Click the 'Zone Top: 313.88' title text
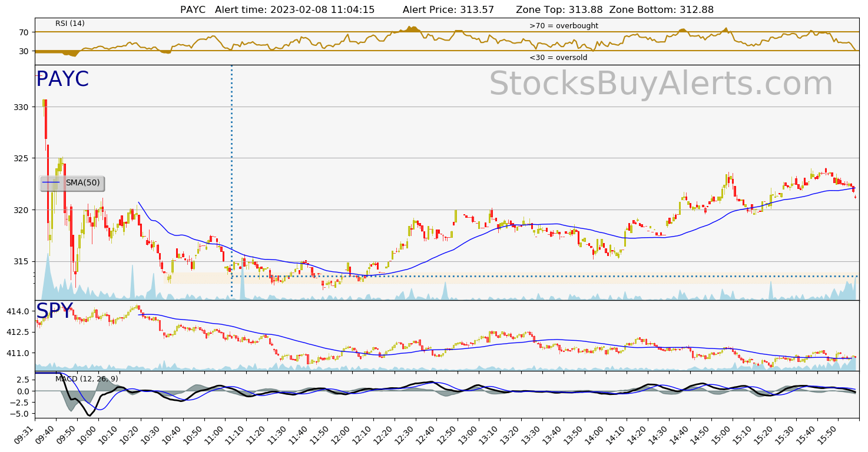The width and height of the screenshot is (868, 452). click(559, 10)
